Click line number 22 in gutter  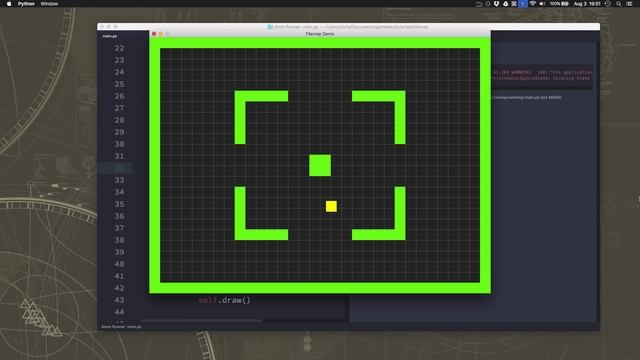(119, 48)
